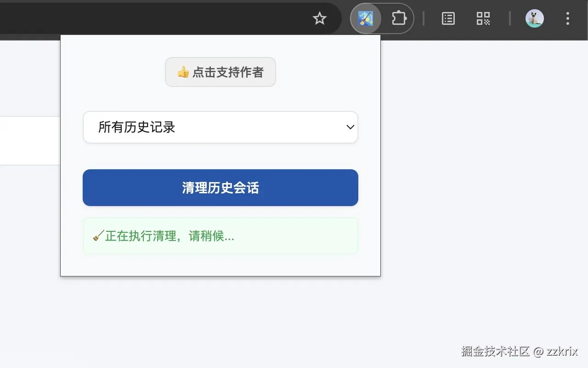Bookmark this page with the star icon
Image resolution: width=588 pixels, height=368 pixels.
319,18
